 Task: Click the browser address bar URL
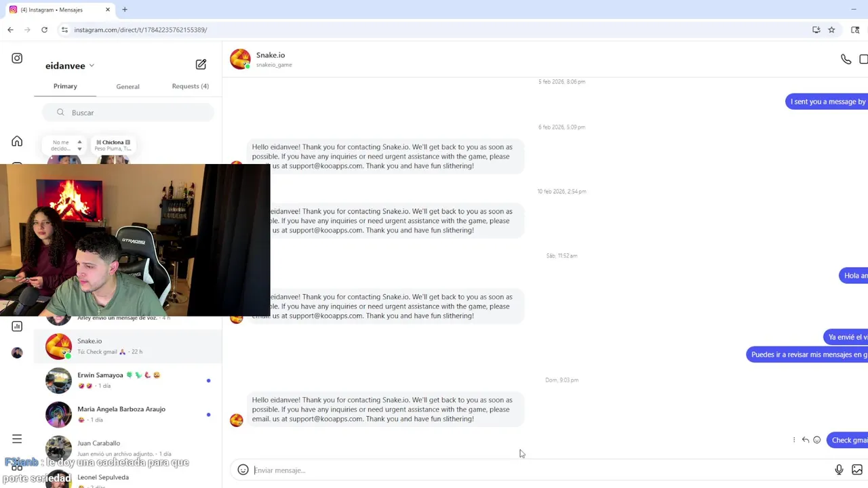coord(140,30)
